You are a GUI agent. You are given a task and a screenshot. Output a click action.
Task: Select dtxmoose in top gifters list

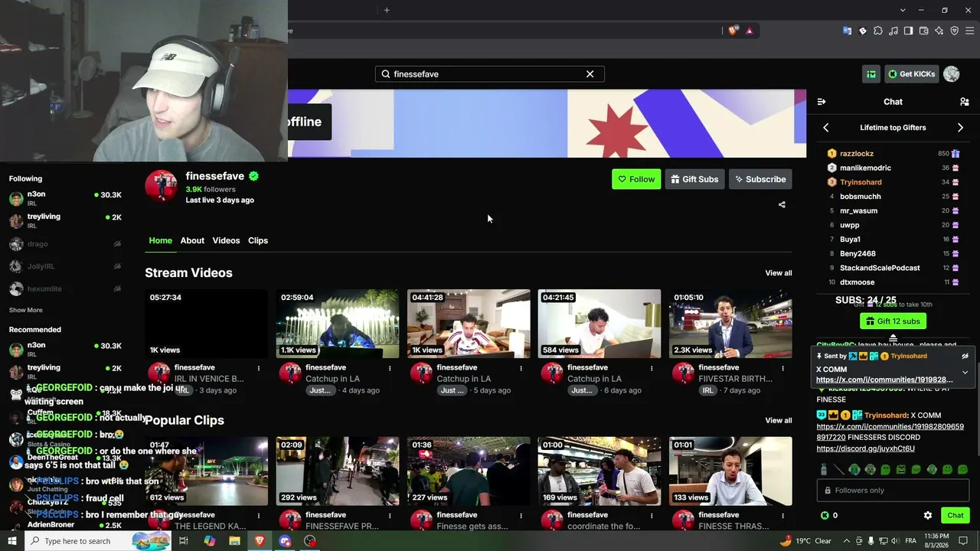point(857,282)
